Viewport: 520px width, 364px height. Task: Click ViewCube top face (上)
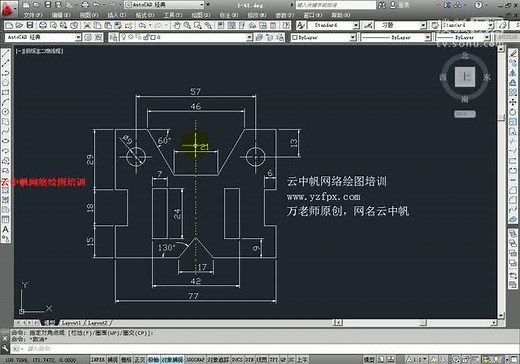(x=465, y=77)
